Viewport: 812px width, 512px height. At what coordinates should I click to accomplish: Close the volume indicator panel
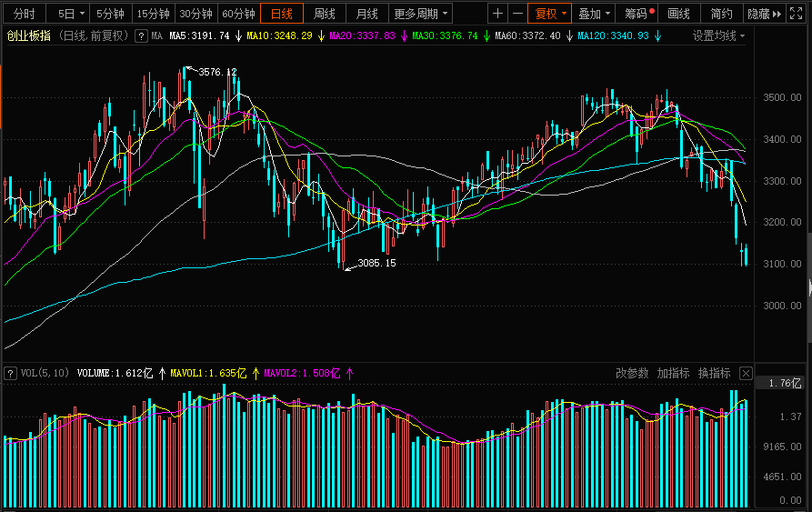point(746,373)
